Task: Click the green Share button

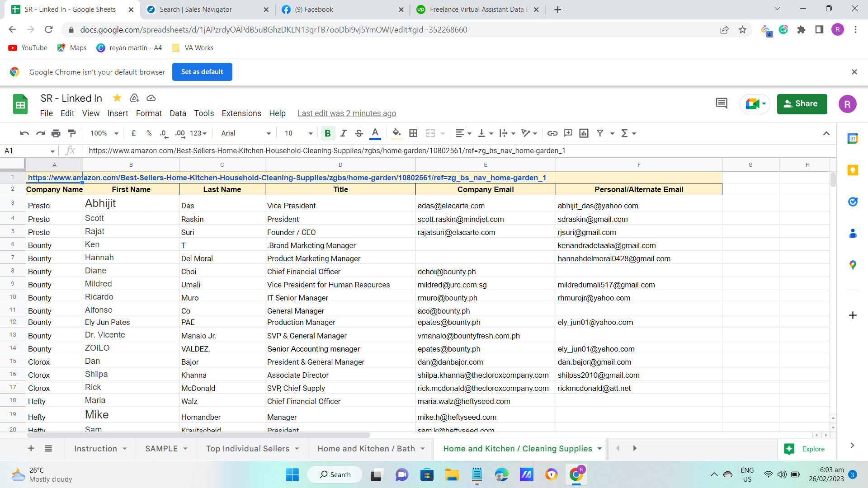Action: pos(802,104)
